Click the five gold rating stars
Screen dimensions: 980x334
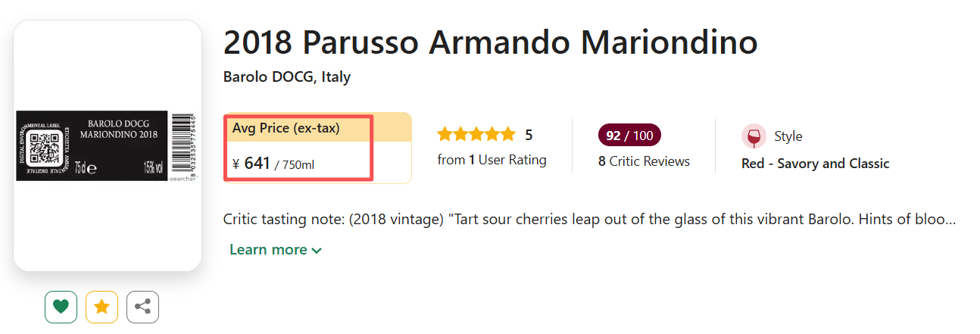(x=476, y=135)
